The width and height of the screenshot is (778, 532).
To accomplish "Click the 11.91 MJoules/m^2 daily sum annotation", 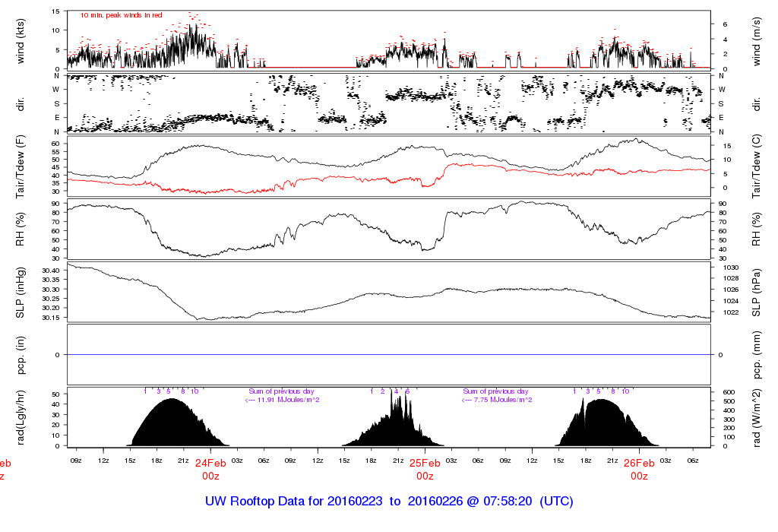I will 282,399.
